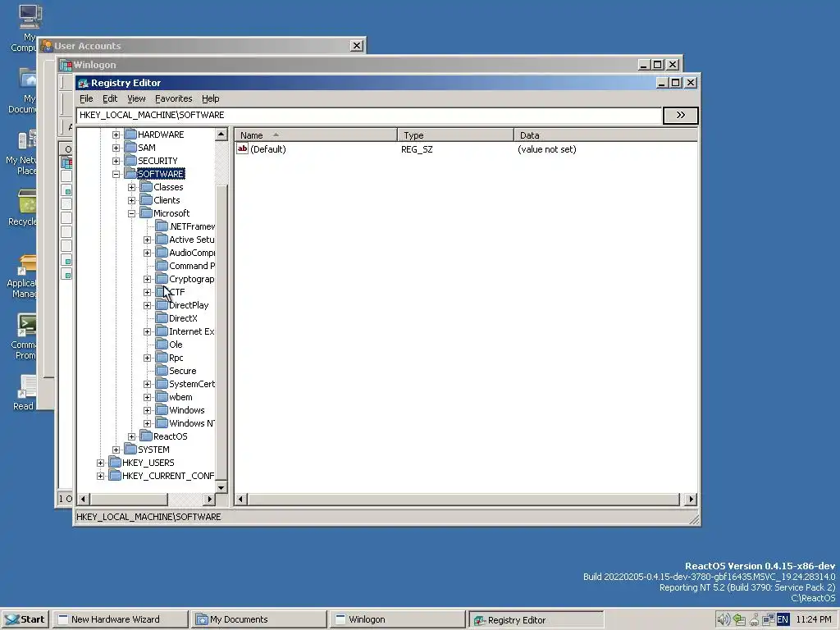Click the volume speaker tray icon
This screenshot has width=840, height=630.
724,620
